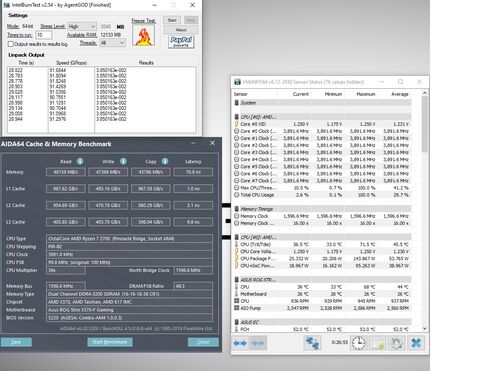Click the Memory Read 46158 MB/s value
Image resolution: width=480 pixels, height=371 pixels.
pyautogui.click(x=66, y=172)
